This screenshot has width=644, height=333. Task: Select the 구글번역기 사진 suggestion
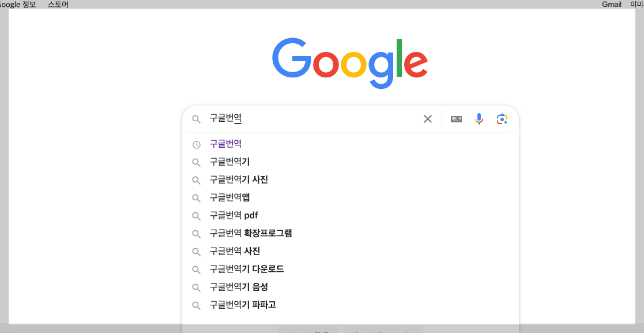[238, 179]
